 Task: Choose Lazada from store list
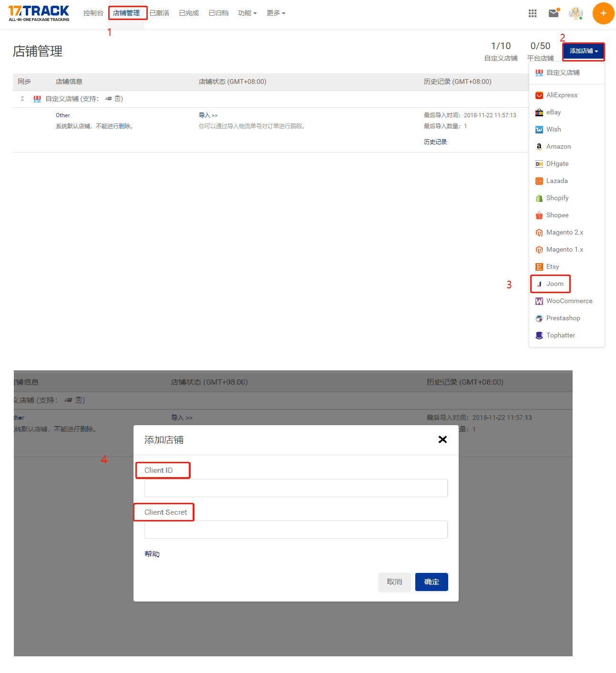567,181
